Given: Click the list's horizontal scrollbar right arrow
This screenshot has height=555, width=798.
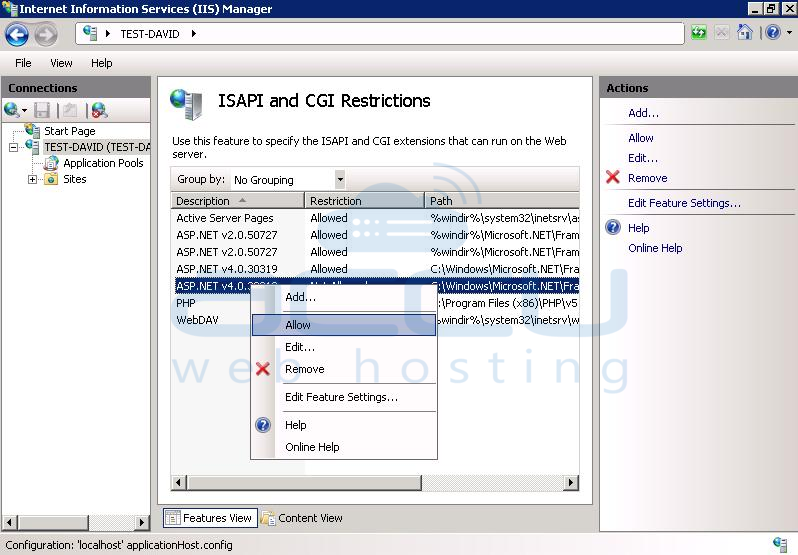Looking at the screenshot, I should [572, 482].
